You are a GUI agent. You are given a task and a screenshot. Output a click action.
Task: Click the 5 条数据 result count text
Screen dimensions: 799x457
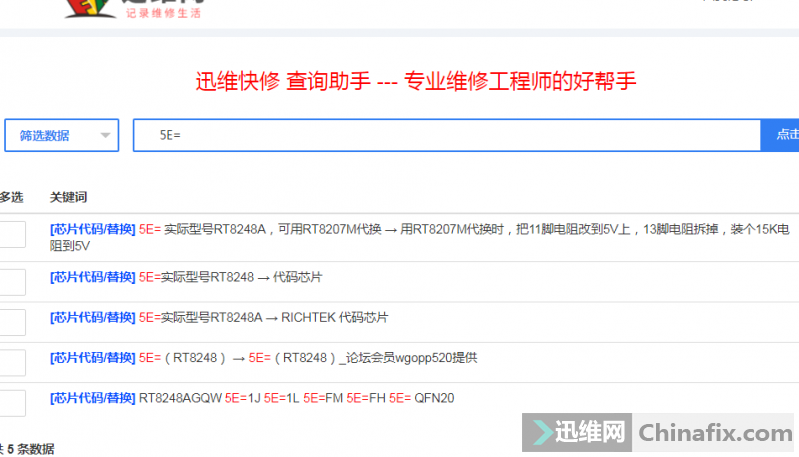[31, 449]
